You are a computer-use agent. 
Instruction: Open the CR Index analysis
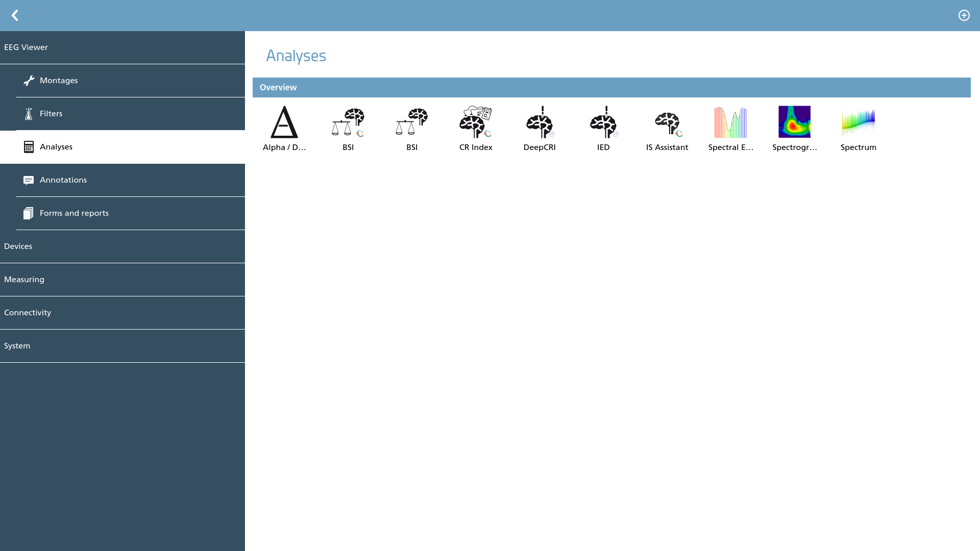coord(476,122)
